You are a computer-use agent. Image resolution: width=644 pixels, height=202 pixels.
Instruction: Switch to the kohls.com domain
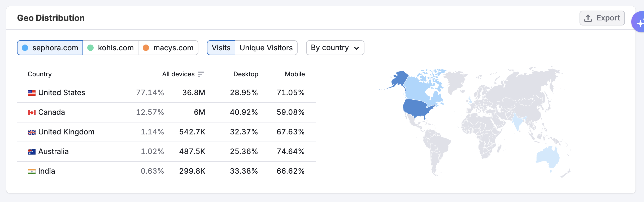(111, 48)
